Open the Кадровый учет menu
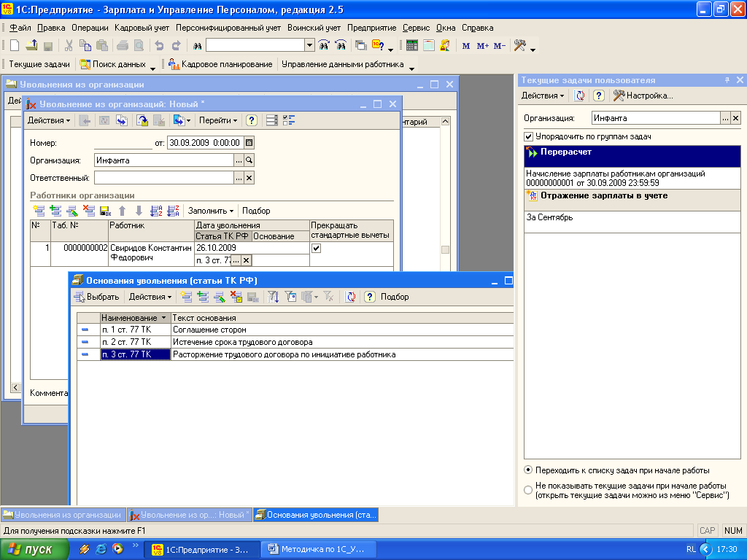This screenshot has height=560, width=747. click(x=142, y=28)
